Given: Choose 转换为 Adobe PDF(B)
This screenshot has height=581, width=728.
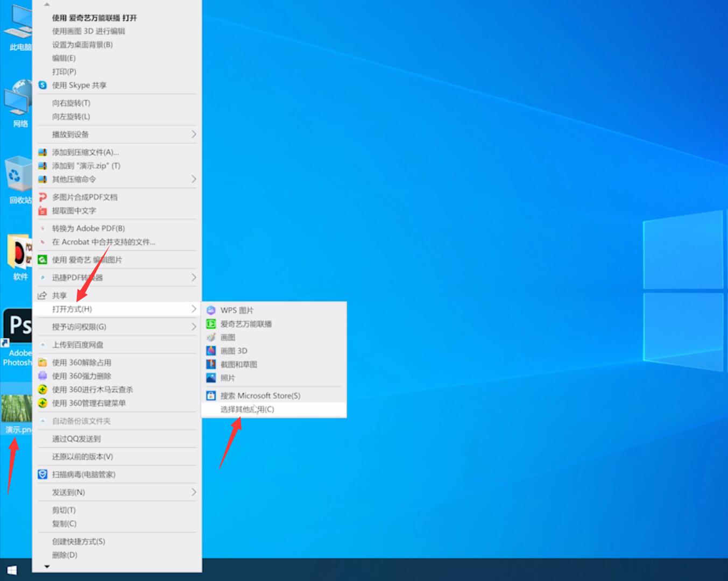Looking at the screenshot, I should [88, 228].
